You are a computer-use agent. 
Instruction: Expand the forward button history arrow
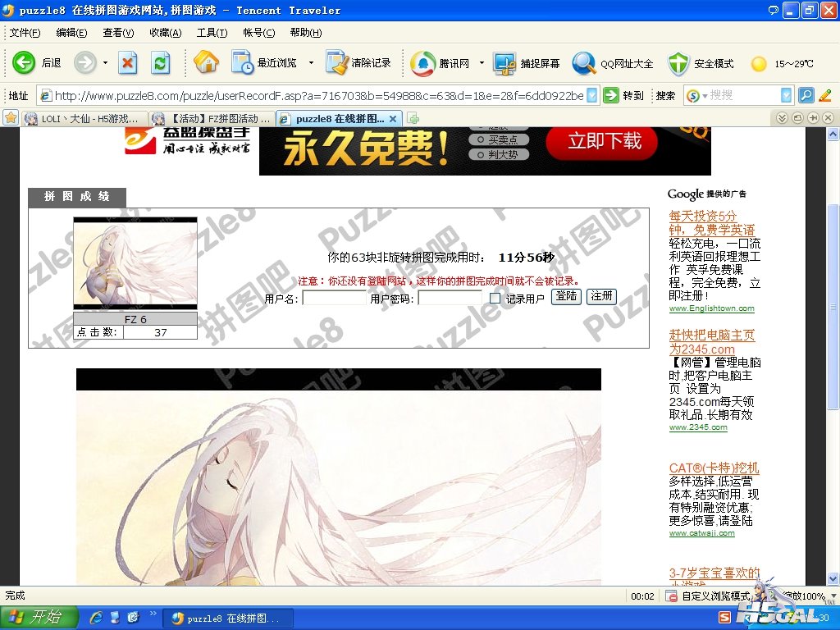(x=105, y=63)
